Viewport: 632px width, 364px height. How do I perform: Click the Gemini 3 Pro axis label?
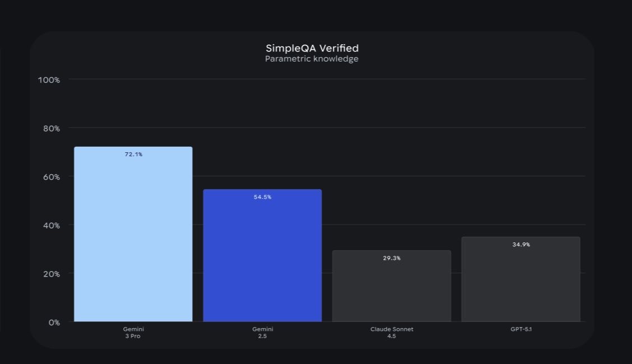click(x=133, y=333)
